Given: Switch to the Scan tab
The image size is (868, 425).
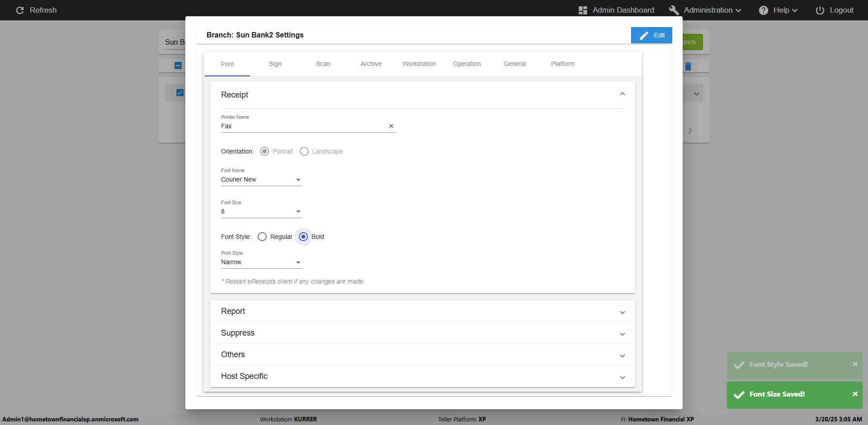Looking at the screenshot, I should [x=323, y=64].
